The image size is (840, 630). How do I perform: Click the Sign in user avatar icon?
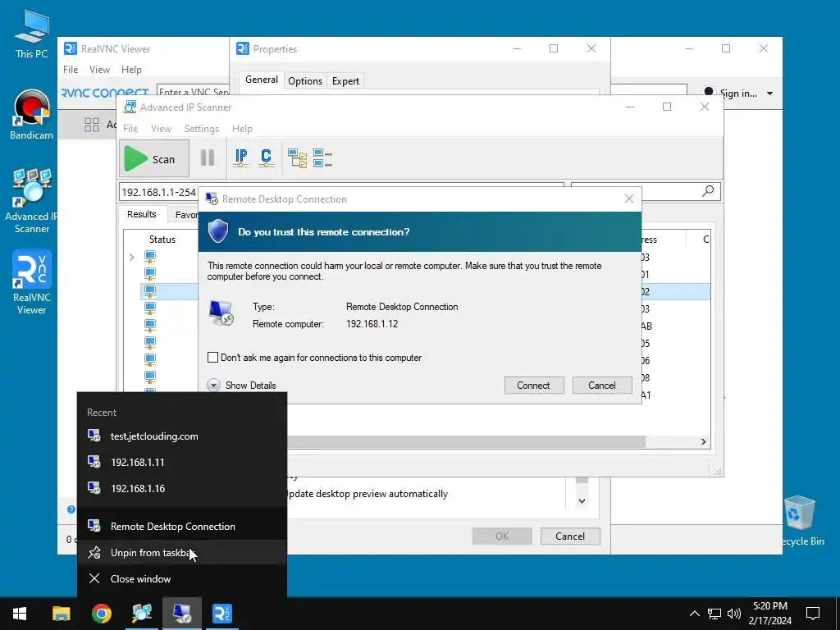pos(709,92)
